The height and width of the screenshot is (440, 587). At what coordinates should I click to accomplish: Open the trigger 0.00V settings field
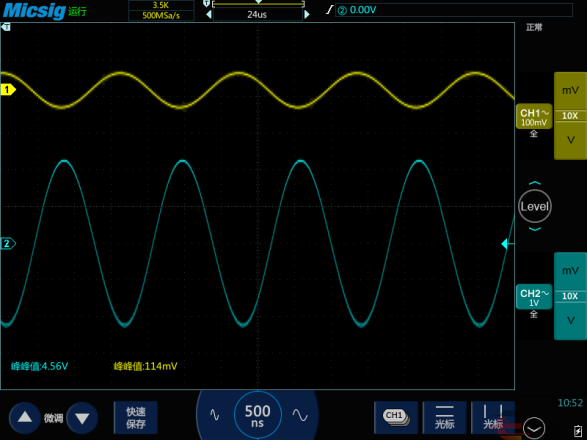pos(454,10)
